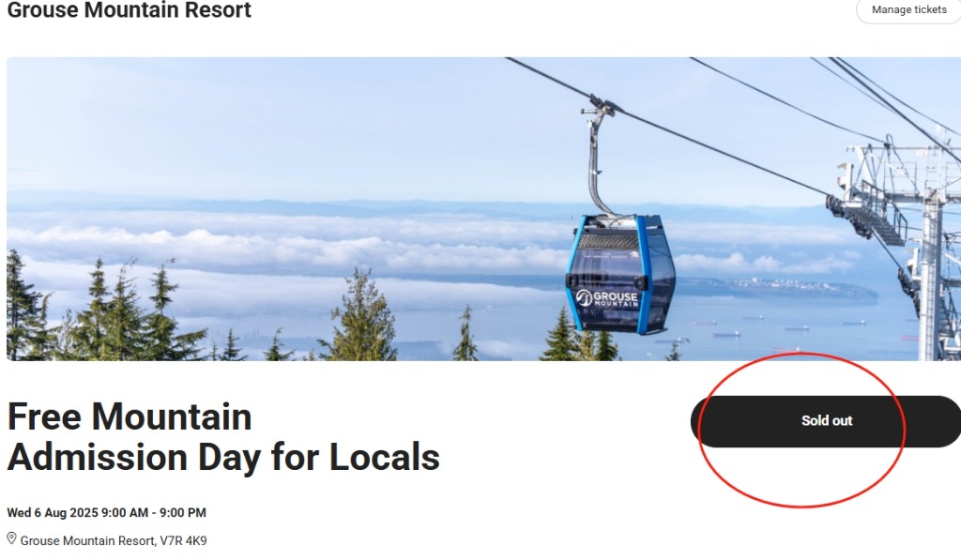Open the Grouse Mountain Resort organizer heading
Screen dimensions: 961x560
coord(129,9)
